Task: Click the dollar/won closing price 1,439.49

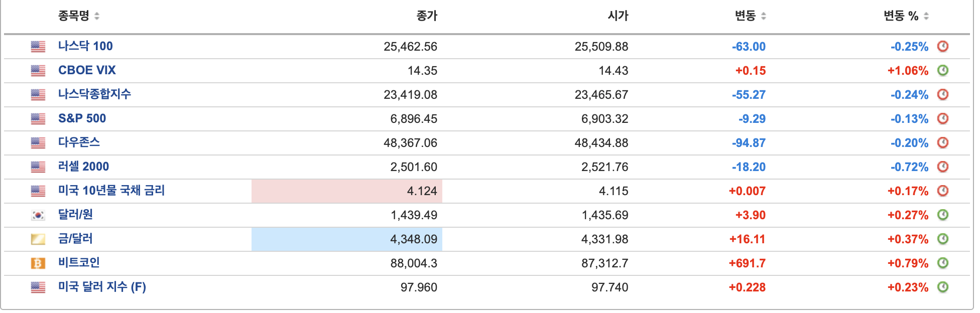Action: pos(414,215)
